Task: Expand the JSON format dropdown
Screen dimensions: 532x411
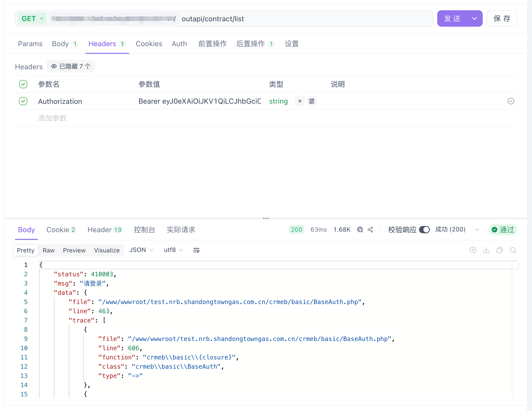Action: (141, 250)
